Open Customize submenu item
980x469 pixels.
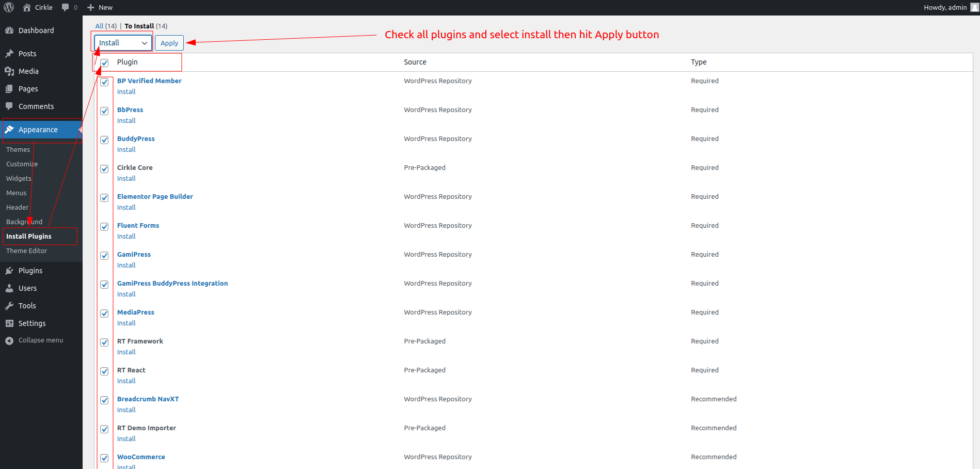click(22, 164)
